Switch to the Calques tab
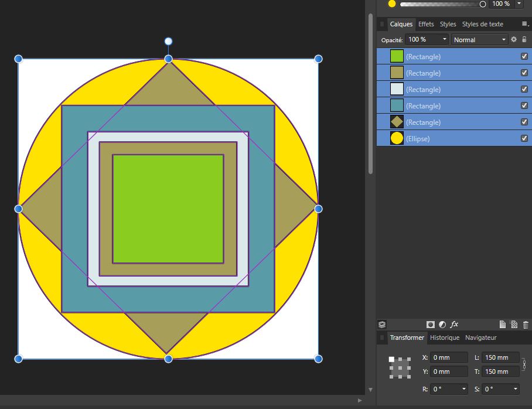This screenshot has width=532, height=409. pyautogui.click(x=401, y=24)
